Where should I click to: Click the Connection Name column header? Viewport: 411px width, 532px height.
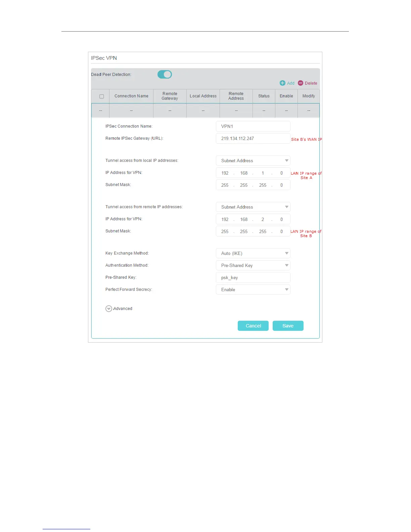coord(131,96)
